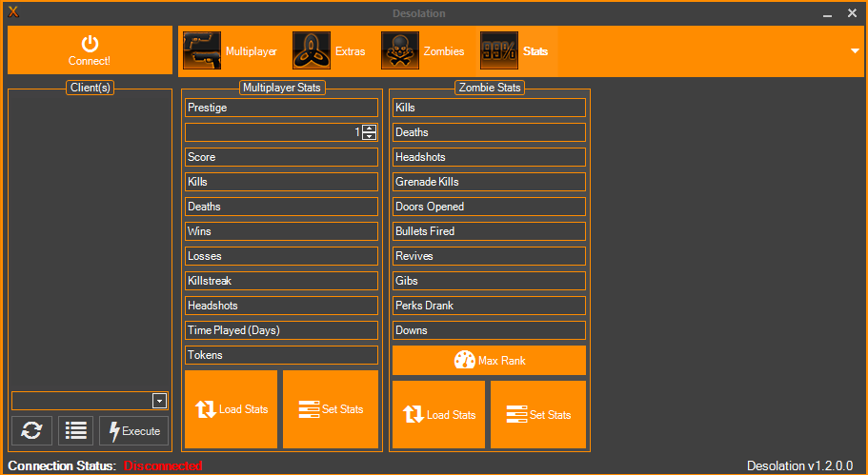
Task: Switch to the Multiplayer tab
Action: [251, 51]
